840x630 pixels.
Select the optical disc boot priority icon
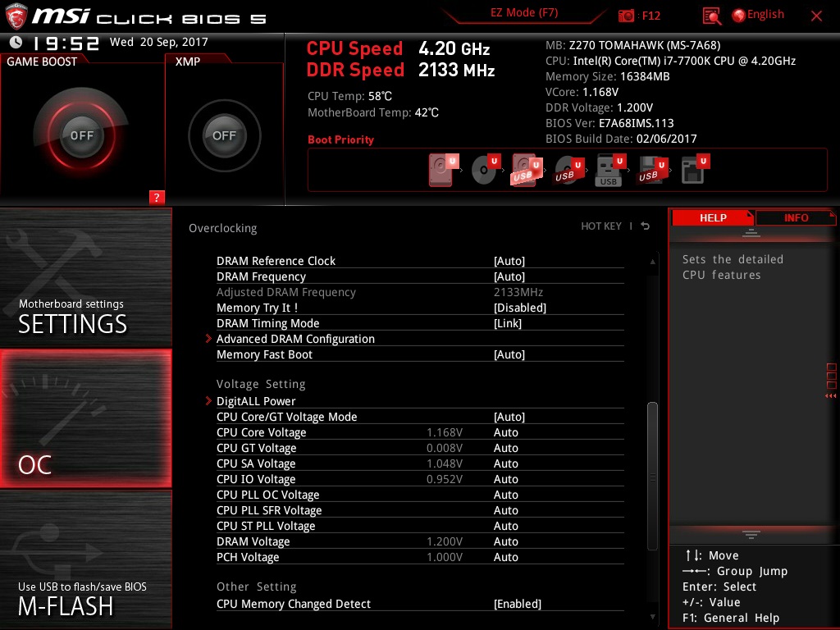484,171
